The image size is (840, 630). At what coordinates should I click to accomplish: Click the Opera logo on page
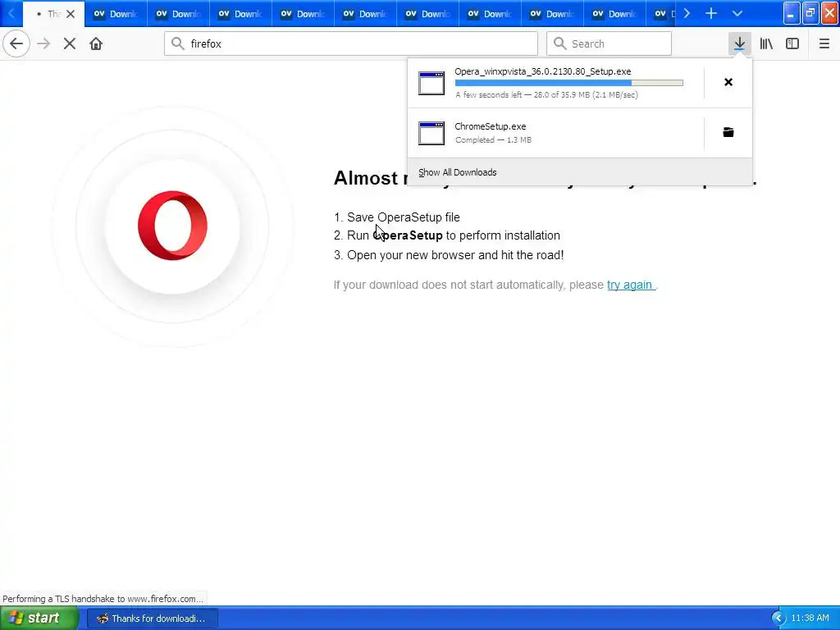[x=172, y=226]
